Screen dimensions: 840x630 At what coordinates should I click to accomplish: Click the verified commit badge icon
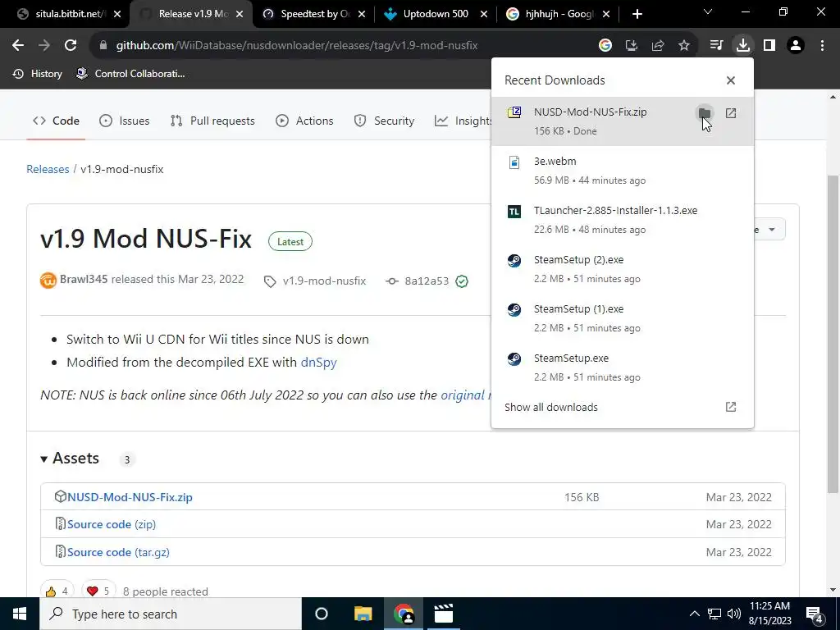pos(462,281)
